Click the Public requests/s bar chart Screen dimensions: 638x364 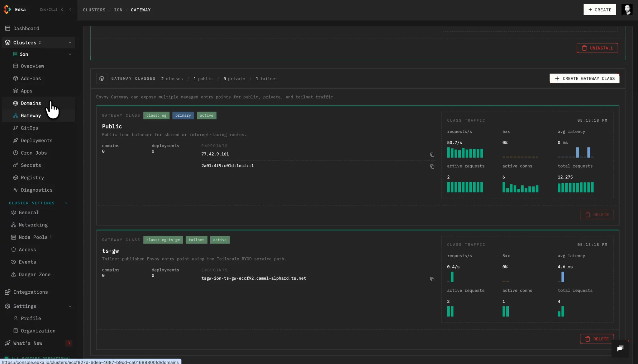click(x=465, y=153)
